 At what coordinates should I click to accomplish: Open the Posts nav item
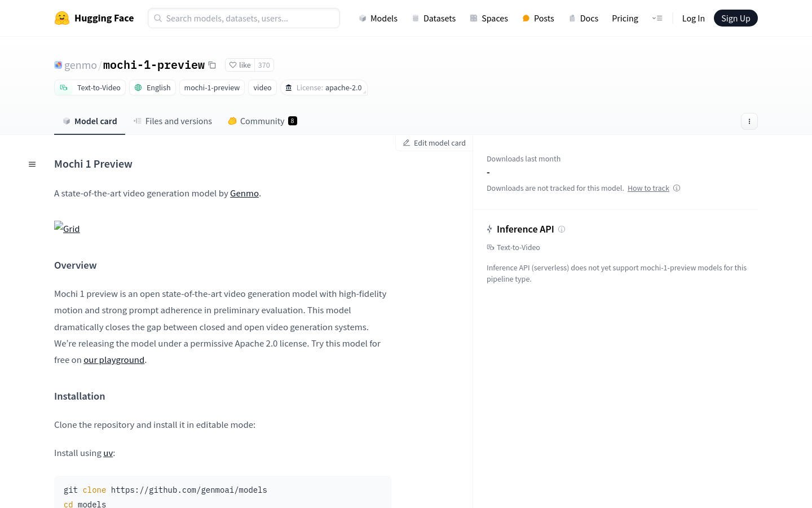pyautogui.click(x=538, y=18)
